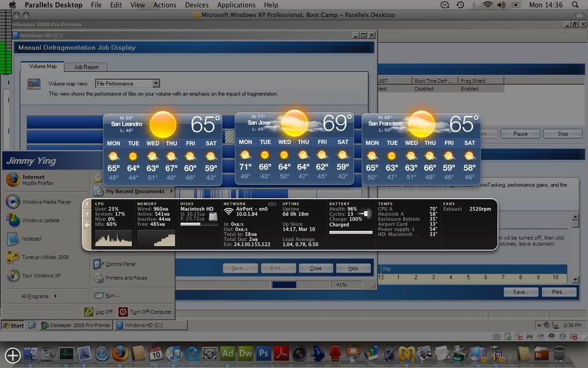Click the menu bar clock Mon 14:36
Screen dimensions: 588x368
click(x=546, y=5)
